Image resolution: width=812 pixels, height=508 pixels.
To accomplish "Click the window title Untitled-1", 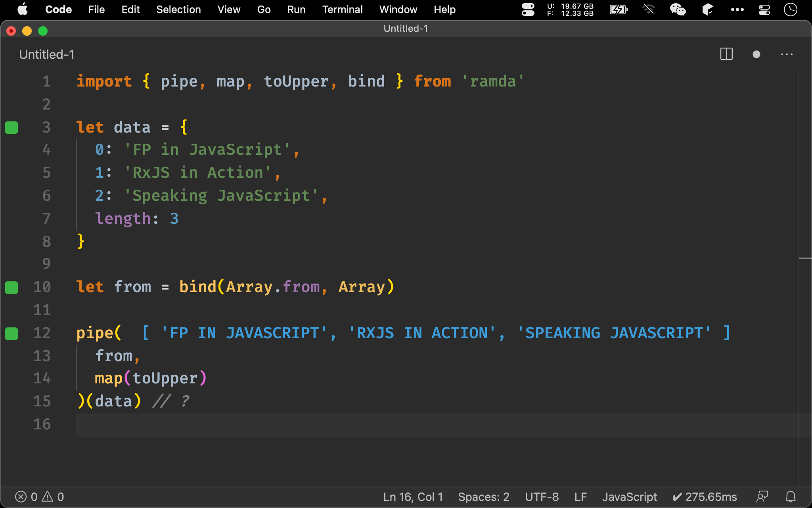I will click(406, 29).
